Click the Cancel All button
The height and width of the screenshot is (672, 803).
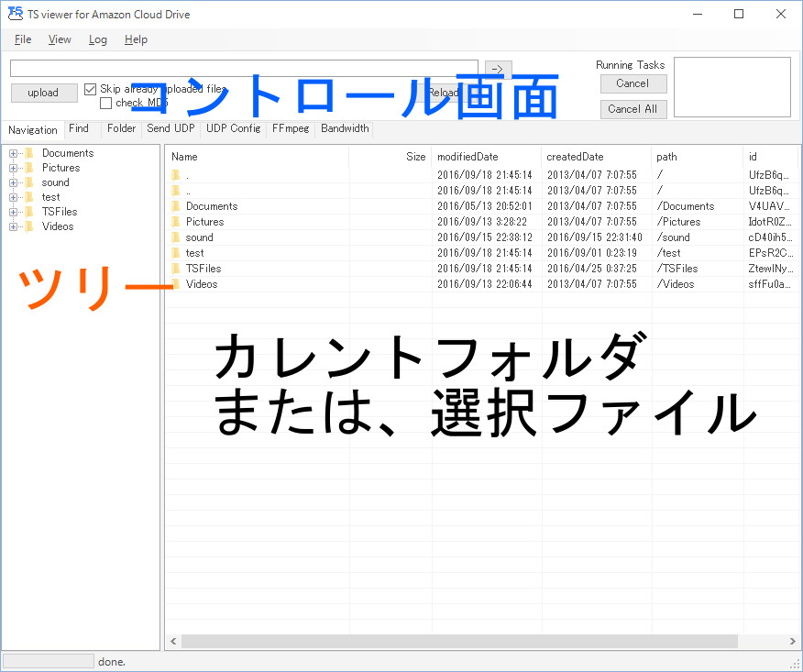tap(633, 108)
